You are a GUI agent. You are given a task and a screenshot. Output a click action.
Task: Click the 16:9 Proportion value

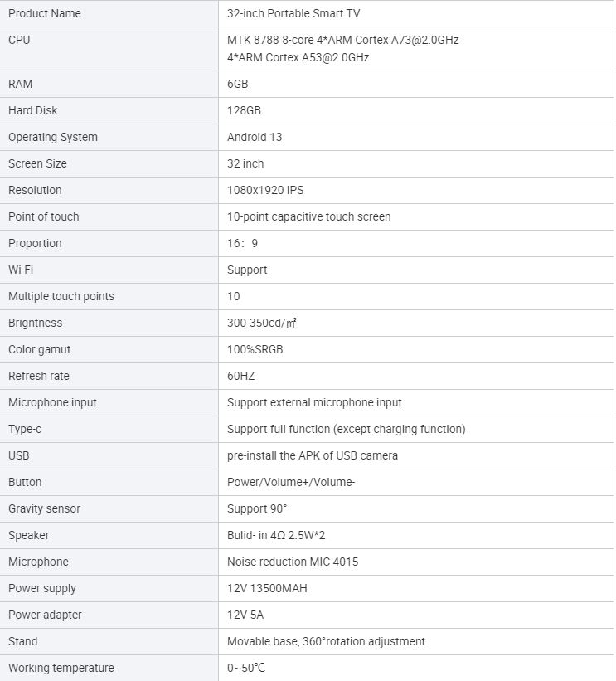coord(242,243)
